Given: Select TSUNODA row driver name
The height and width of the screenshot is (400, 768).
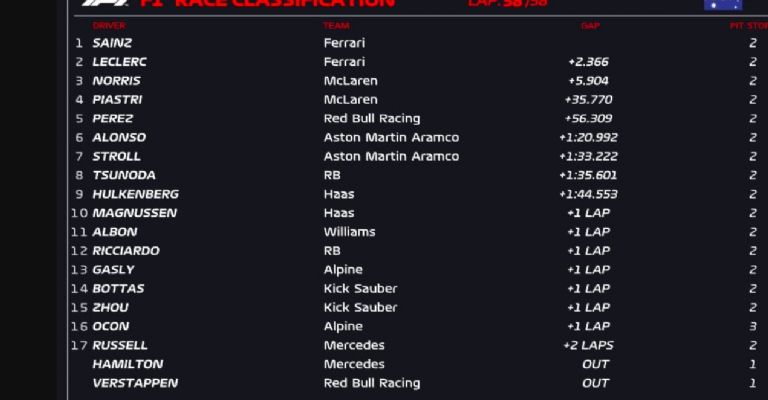Looking at the screenshot, I should (123, 175).
